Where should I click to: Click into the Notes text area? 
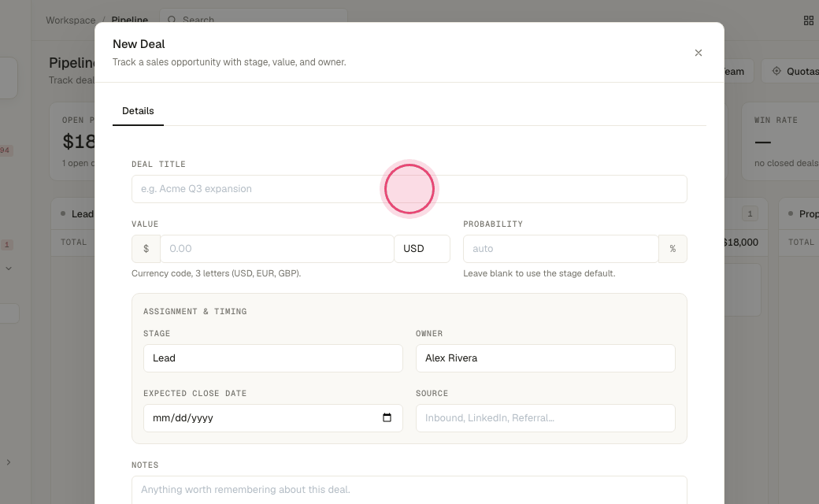point(409,490)
